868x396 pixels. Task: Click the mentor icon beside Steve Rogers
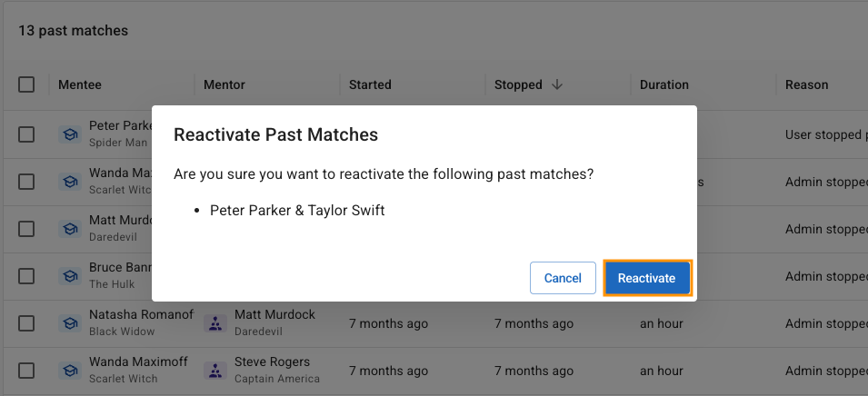click(x=215, y=371)
